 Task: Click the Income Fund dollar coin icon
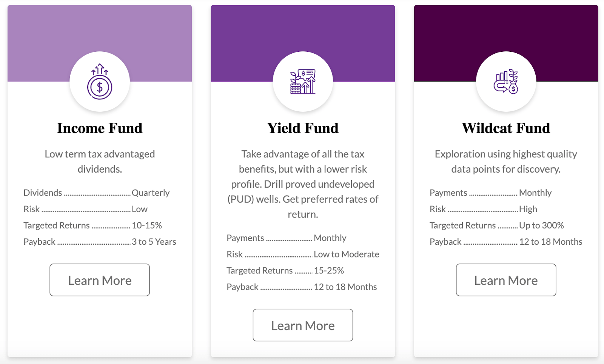click(x=100, y=82)
